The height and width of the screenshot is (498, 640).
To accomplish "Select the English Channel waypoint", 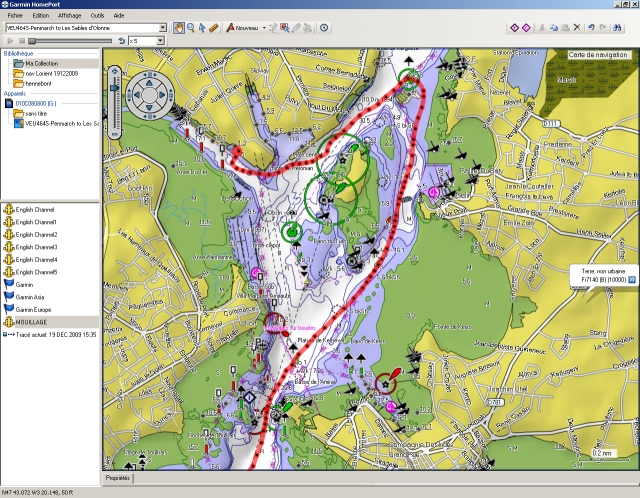I will pyautogui.click(x=35, y=210).
